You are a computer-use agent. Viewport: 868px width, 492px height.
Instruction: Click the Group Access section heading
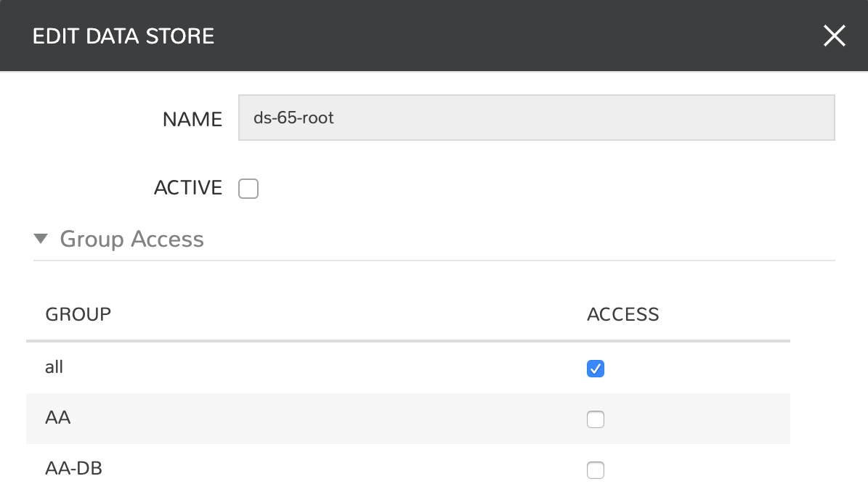[x=131, y=239]
